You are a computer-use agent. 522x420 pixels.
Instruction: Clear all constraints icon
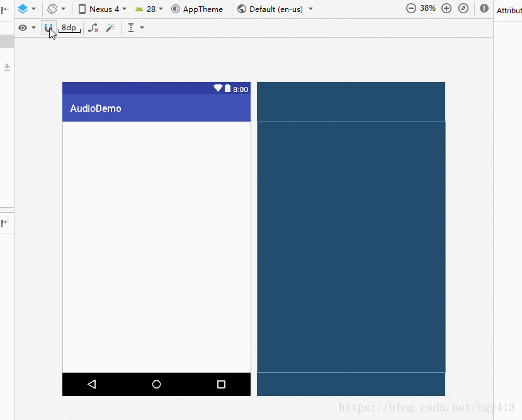(x=93, y=28)
